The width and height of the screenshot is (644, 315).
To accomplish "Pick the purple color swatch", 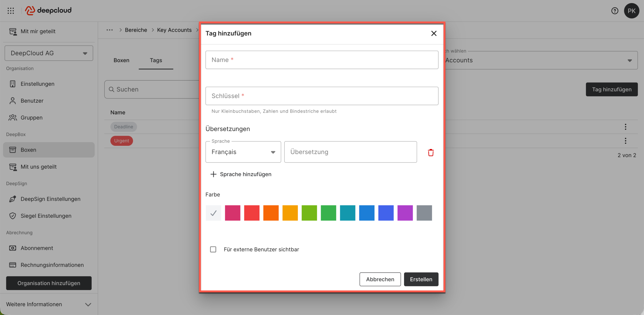I will pos(405,213).
